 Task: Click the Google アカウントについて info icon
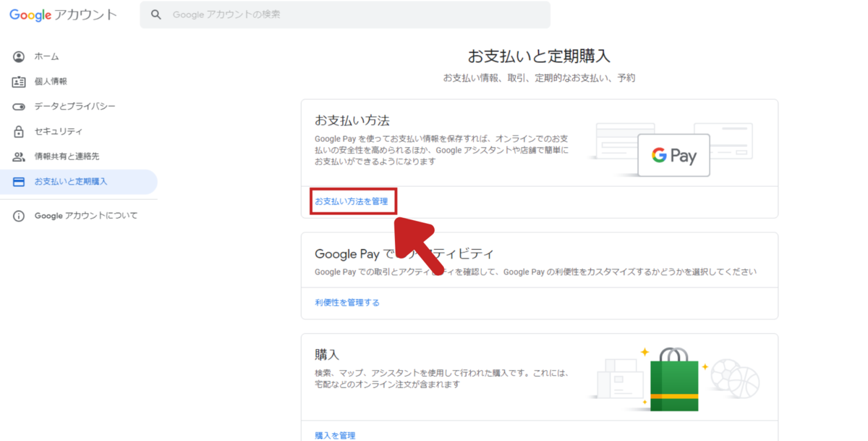coord(19,216)
